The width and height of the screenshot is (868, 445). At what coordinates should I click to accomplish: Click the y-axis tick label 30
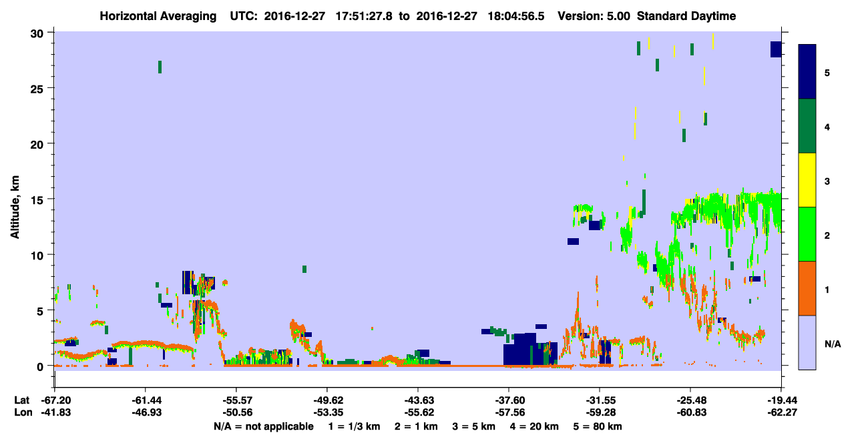coord(39,33)
